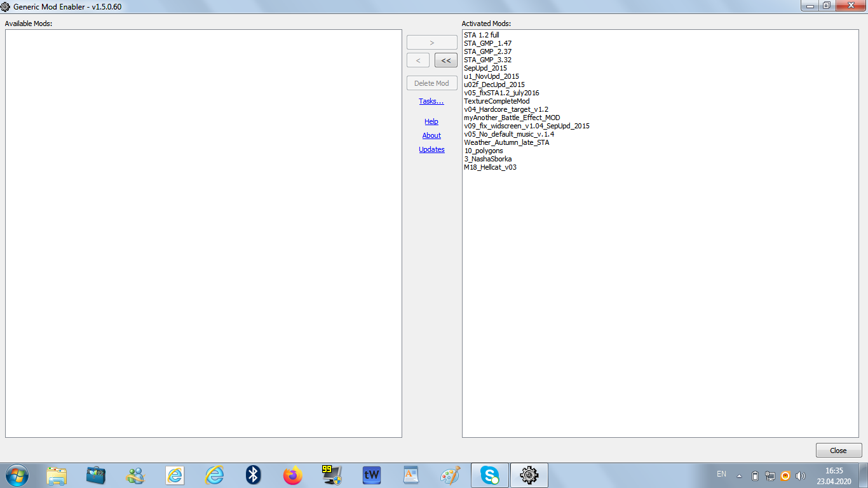Click the volume speaker tray icon

point(801,475)
